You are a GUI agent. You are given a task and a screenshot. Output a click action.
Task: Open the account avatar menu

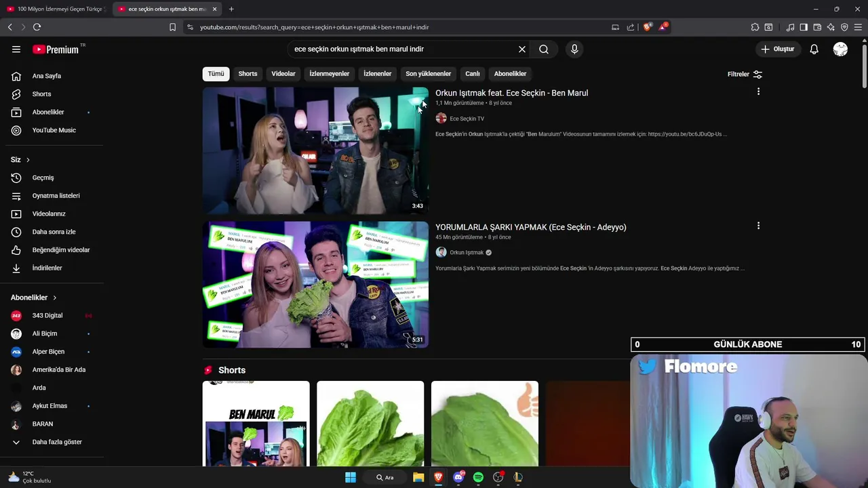pos(840,49)
